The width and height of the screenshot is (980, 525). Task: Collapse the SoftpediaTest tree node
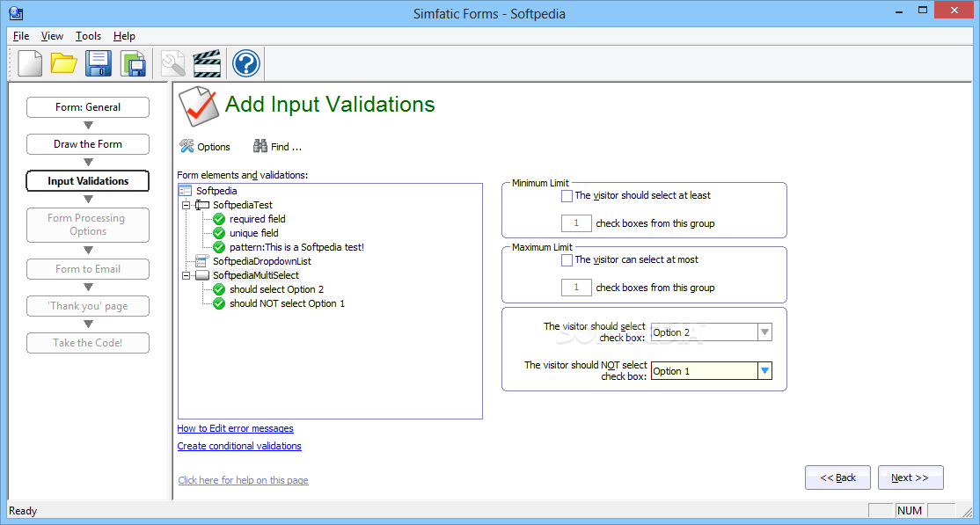pyautogui.click(x=185, y=205)
